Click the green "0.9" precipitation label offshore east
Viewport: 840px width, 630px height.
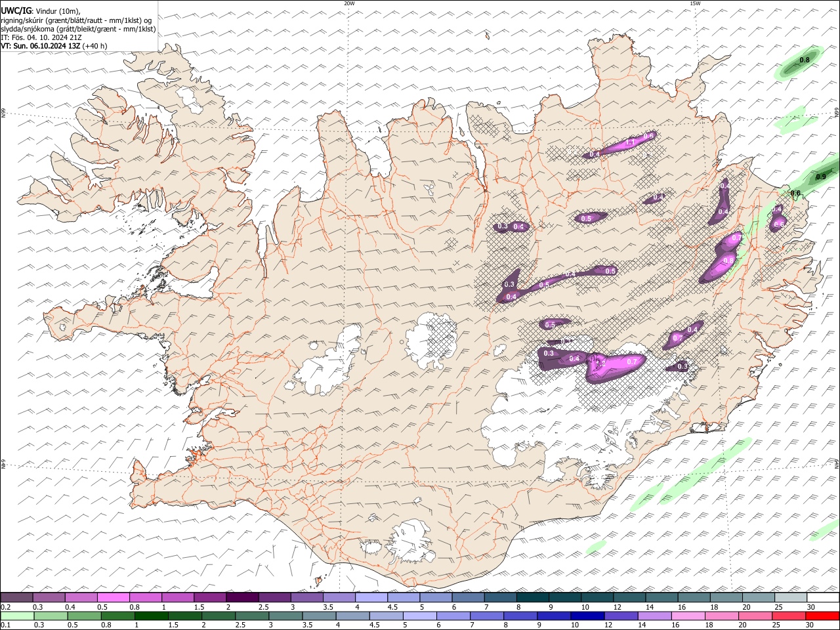click(821, 177)
